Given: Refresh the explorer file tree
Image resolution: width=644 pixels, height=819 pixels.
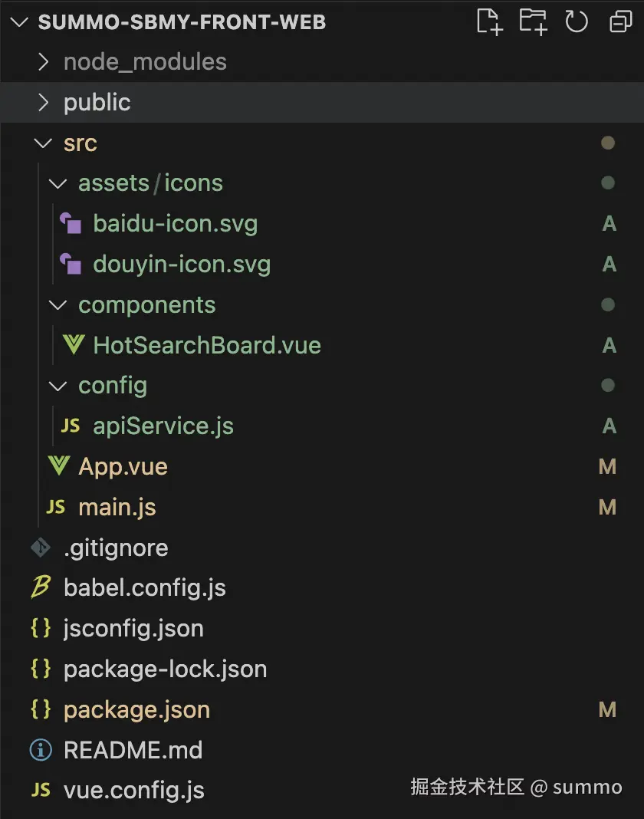Looking at the screenshot, I should pyautogui.click(x=576, y=21).
